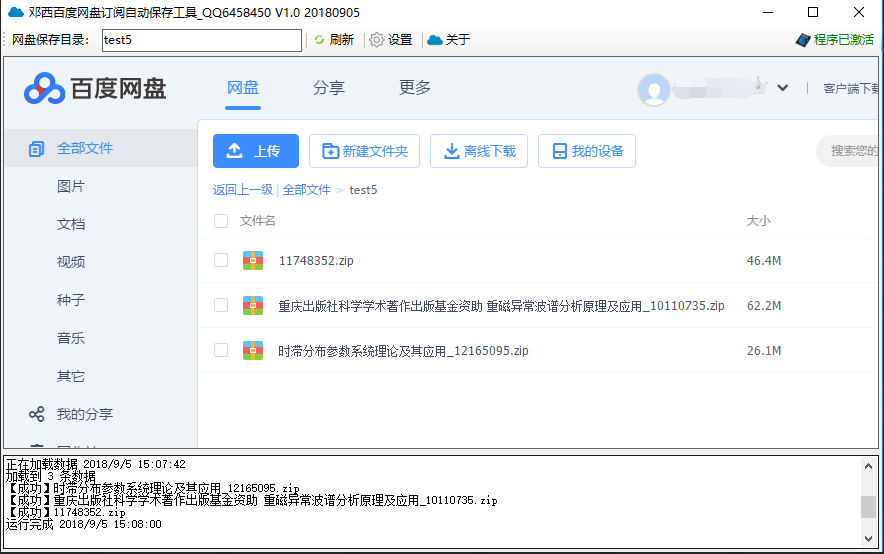884x554 pixels.
Task: Click the 新建文件夹 button
Action: click(364, 151)
